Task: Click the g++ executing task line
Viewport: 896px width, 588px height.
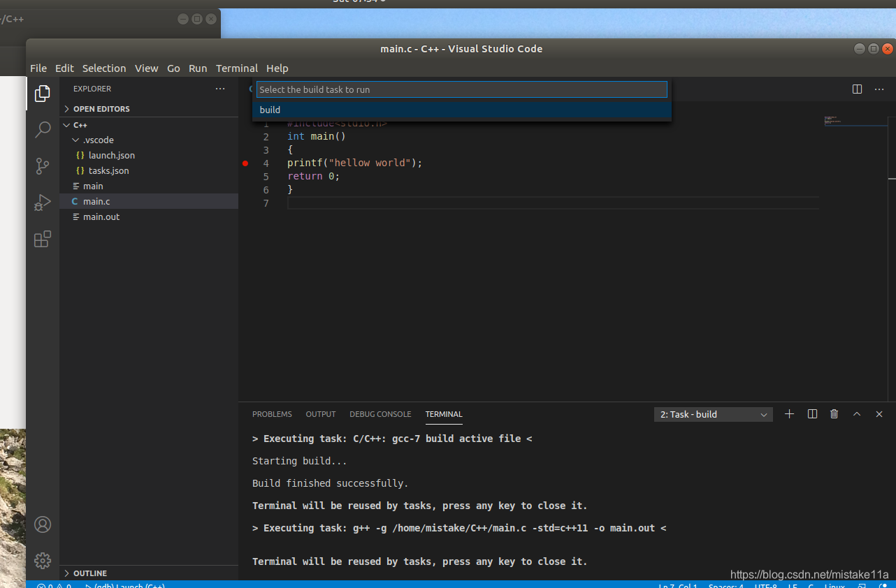Action: tap(459, 528)
